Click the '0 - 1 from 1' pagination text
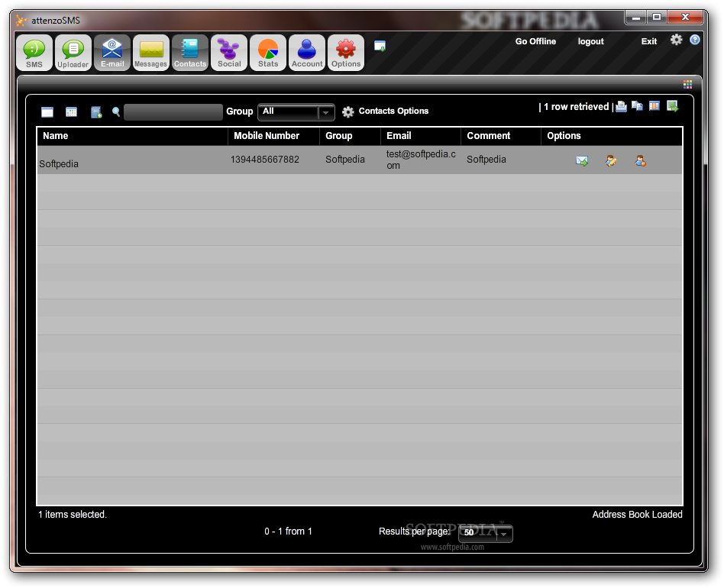Viewport: 724px width, 588px height. click(x=288, y=531)
